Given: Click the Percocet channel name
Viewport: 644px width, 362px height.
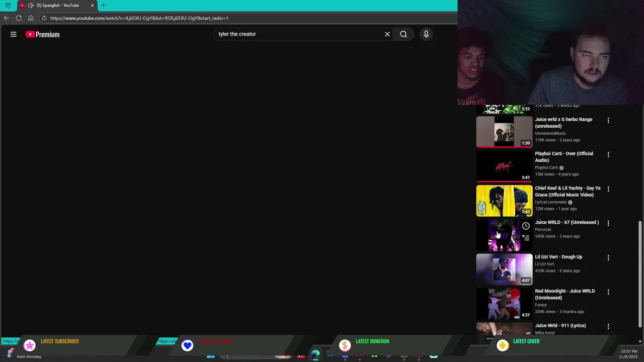Looking at the screenshot, I should pos(543,230).
